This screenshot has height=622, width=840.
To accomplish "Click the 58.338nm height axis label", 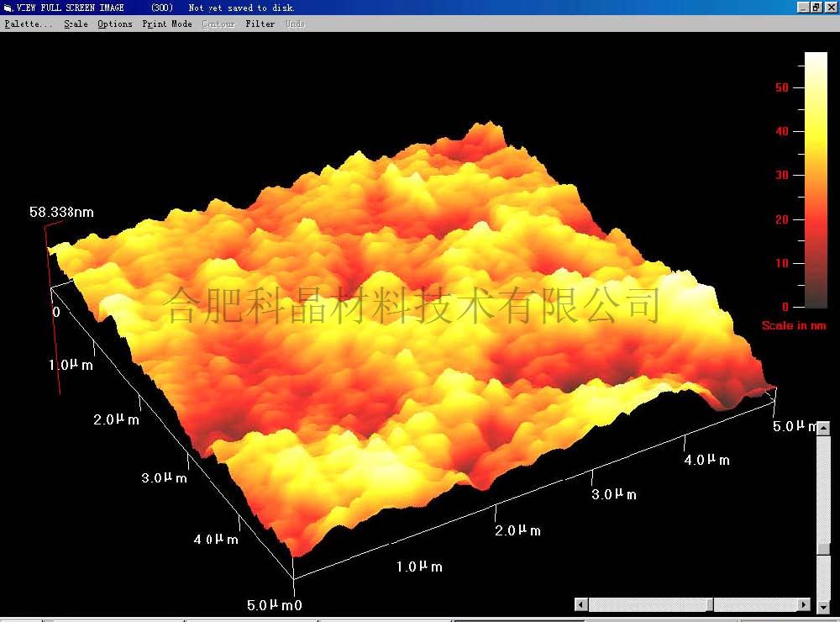I will point(61,212).
